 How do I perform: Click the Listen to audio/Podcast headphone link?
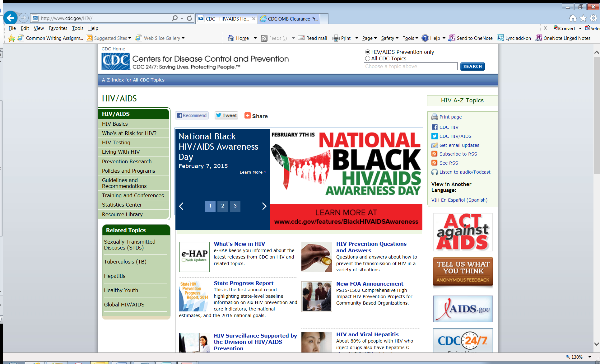pos(465,172)
